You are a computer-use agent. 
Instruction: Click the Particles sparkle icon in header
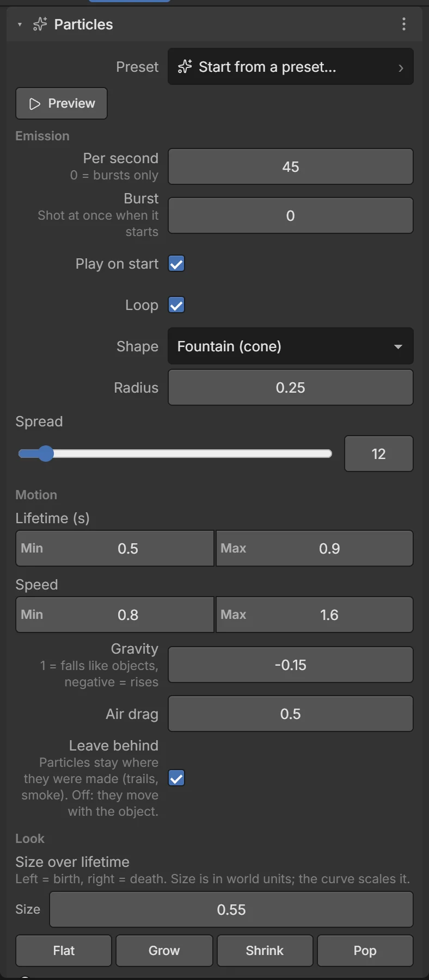click(40, 24)
